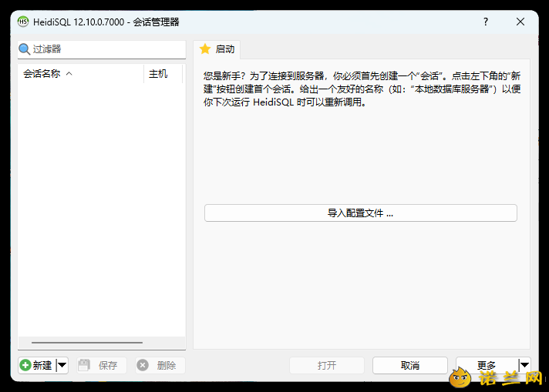Click the magnifier icon in the filter box
This screenshot has width=549, height=392.
(24, 49)
